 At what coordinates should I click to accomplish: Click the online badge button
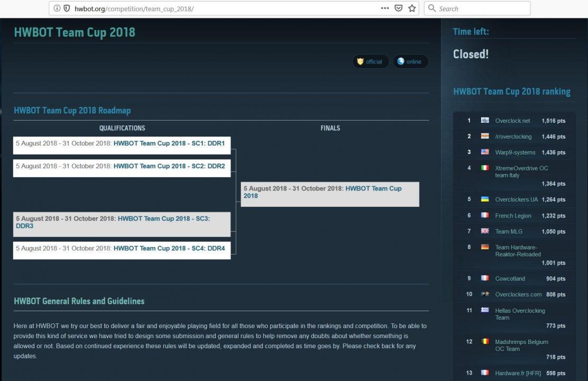(410, 61)
